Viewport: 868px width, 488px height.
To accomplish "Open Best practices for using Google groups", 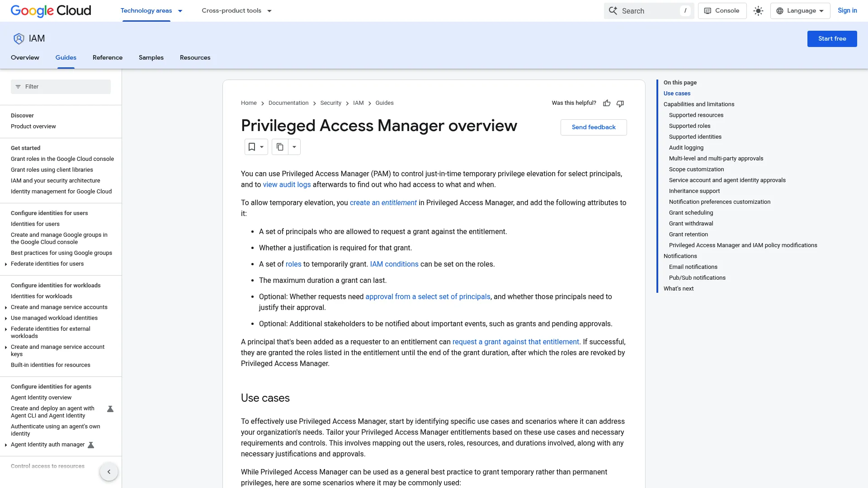I will [61, 253].
